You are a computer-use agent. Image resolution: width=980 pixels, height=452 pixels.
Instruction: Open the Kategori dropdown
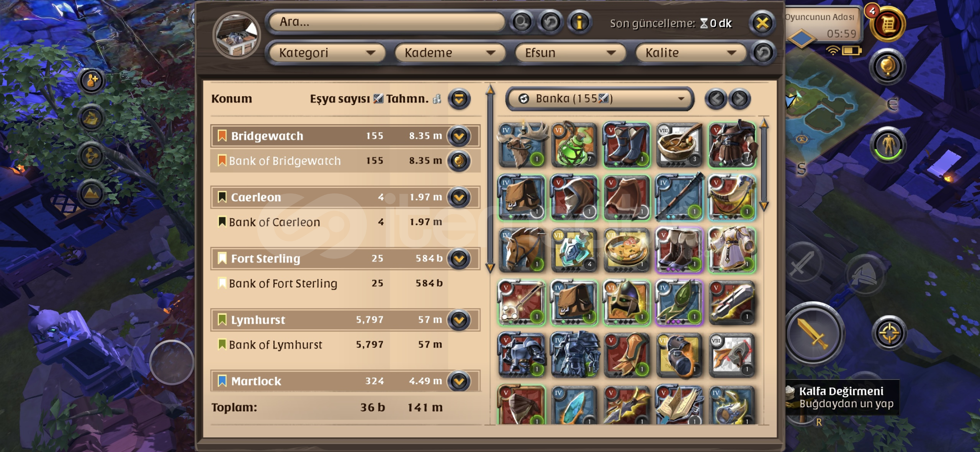(x=326, y=53)
